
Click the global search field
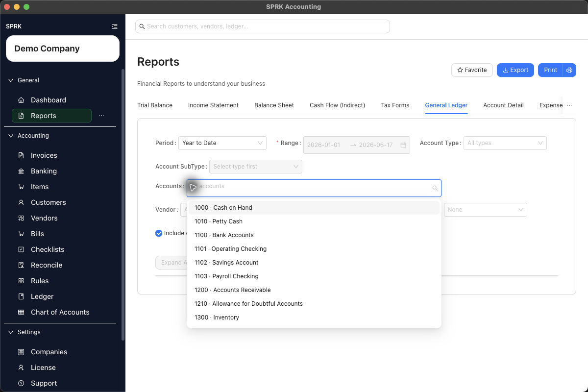point(263,26)
